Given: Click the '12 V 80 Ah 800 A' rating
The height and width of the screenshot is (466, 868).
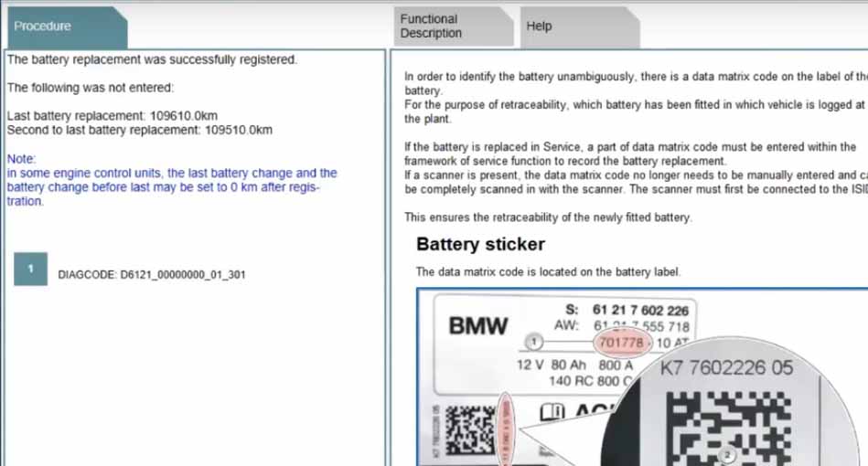Looking at the screenshot, I should pos(574,365).
